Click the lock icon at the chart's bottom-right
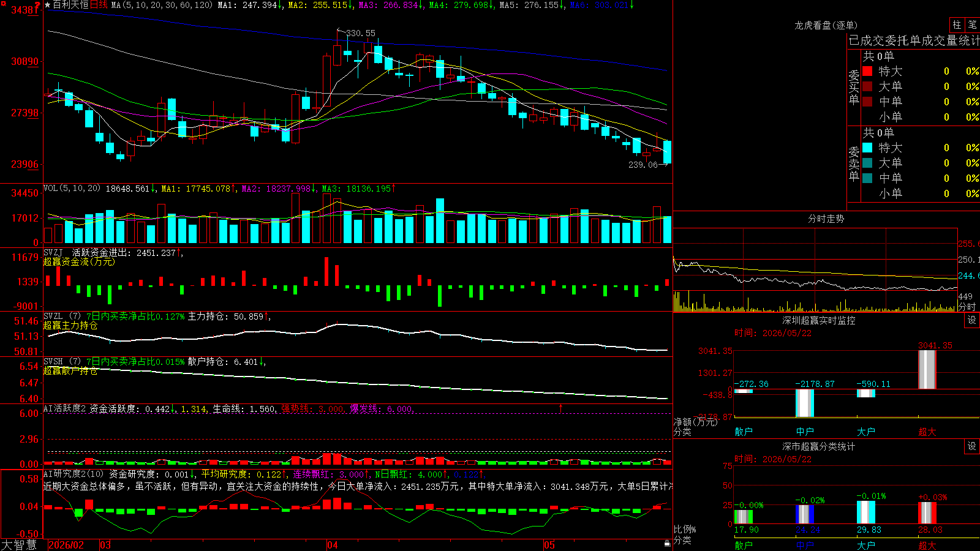The width and height of the screenshot is (980, 551). (667, 544)
